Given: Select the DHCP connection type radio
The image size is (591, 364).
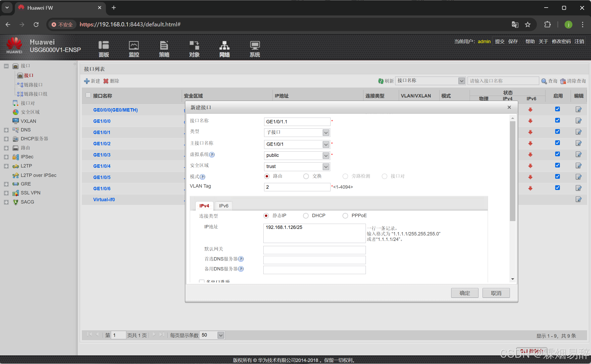Looking at the screenshot, I should pyautogui.click(x=306, y=216).
